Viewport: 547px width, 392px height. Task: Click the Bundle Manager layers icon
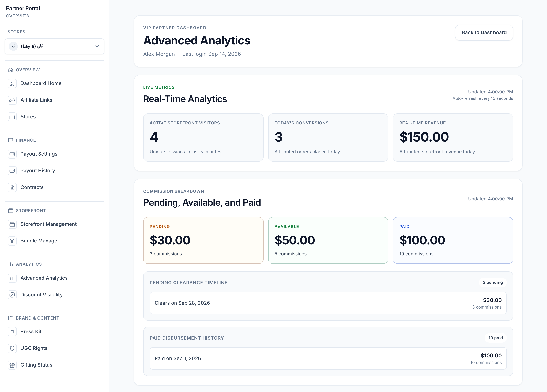tap(12, 241)
